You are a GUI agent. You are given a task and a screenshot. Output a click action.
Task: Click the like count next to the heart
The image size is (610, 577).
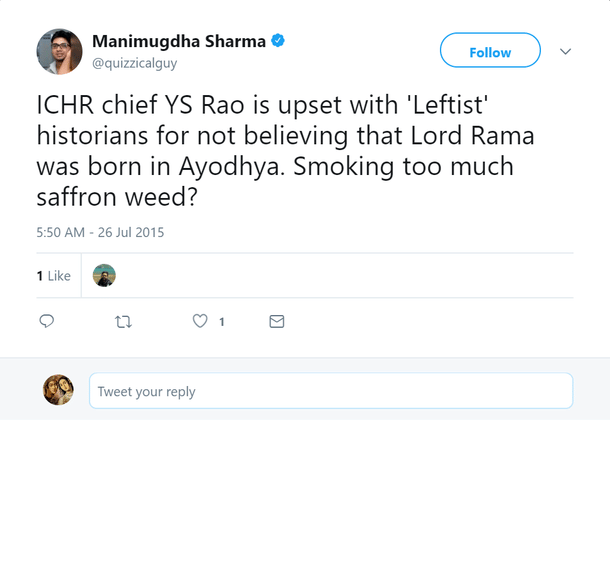point(222,322)
